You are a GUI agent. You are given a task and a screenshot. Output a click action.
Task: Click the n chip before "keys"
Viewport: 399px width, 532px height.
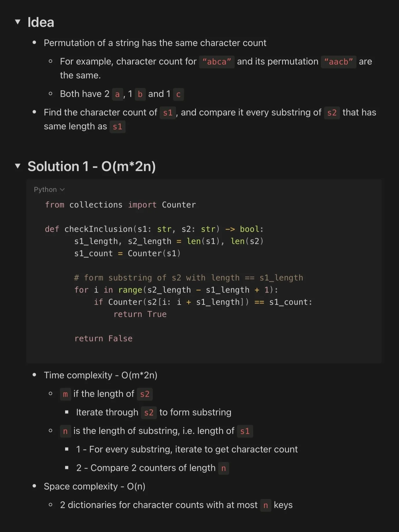(x=266, y=505)
